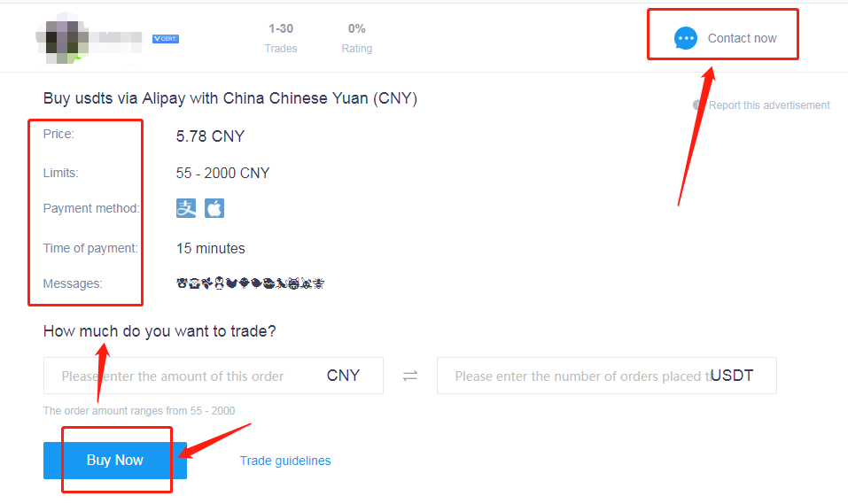Image resolution: width=848 pixels, height=504 pixels.
Task: Click the Alipay payment method icon
Action: coord(186,208)
